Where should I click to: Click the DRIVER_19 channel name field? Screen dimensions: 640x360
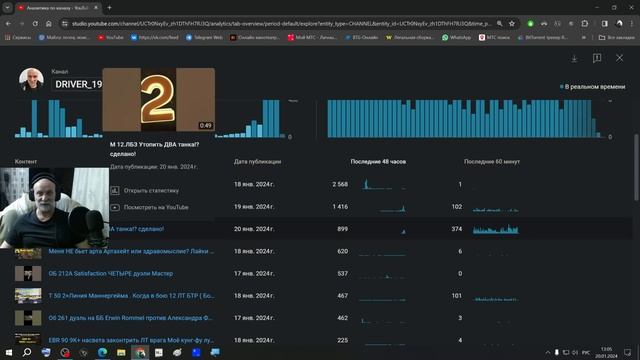(x=78, y=84)
